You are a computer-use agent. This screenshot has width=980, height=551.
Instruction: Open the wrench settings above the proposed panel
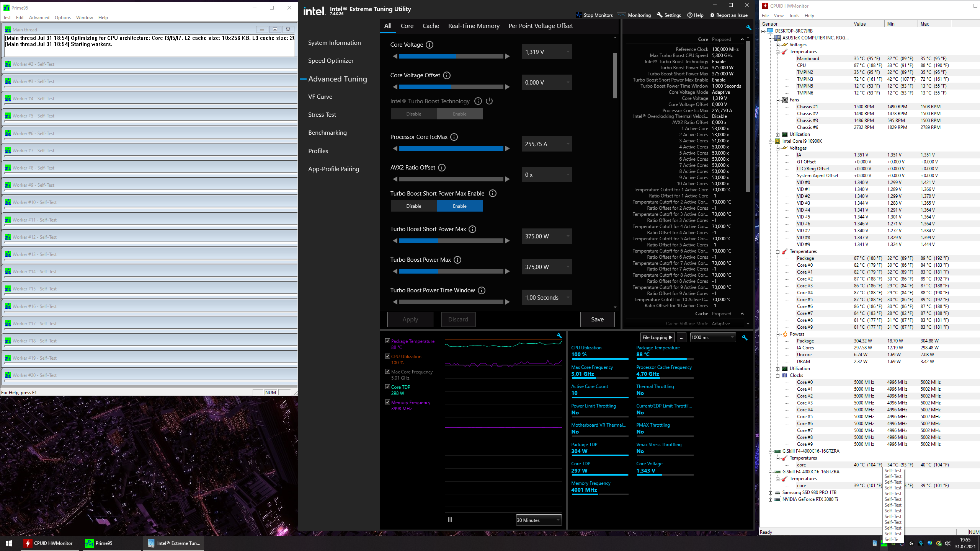click(748, 28)
